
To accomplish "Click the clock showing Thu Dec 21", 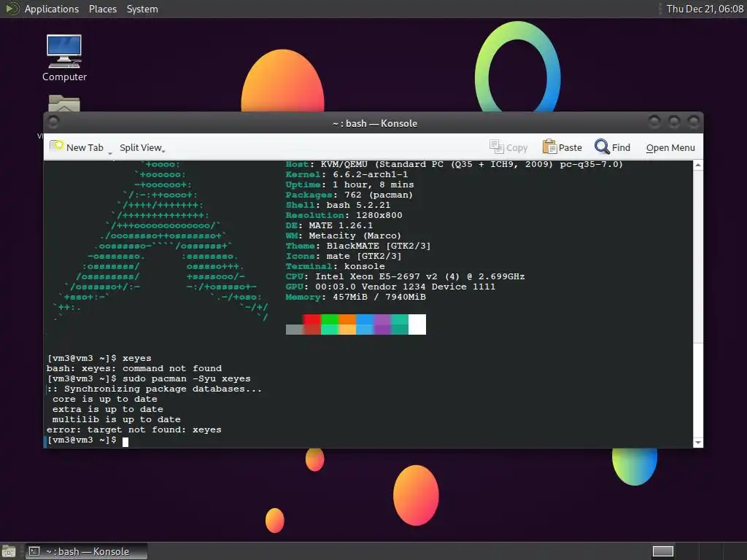I will point(705,9).
